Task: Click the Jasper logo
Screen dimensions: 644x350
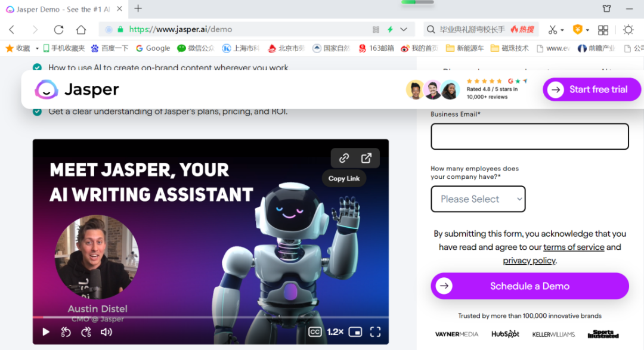Action: (x=77, y=89)
